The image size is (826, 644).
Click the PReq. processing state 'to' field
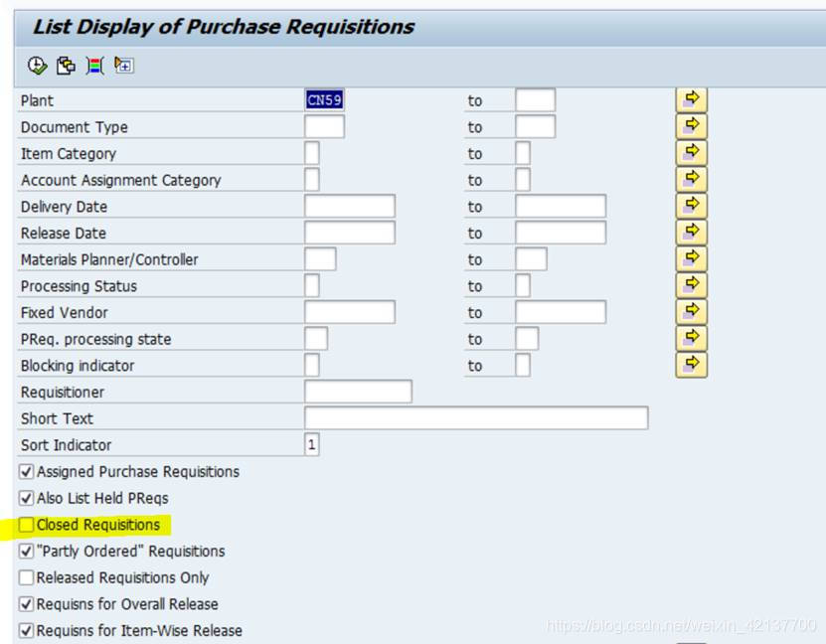527,339
